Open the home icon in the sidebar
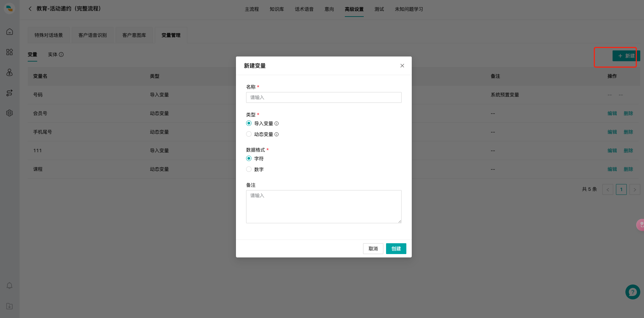 click(x=9, y=32)
